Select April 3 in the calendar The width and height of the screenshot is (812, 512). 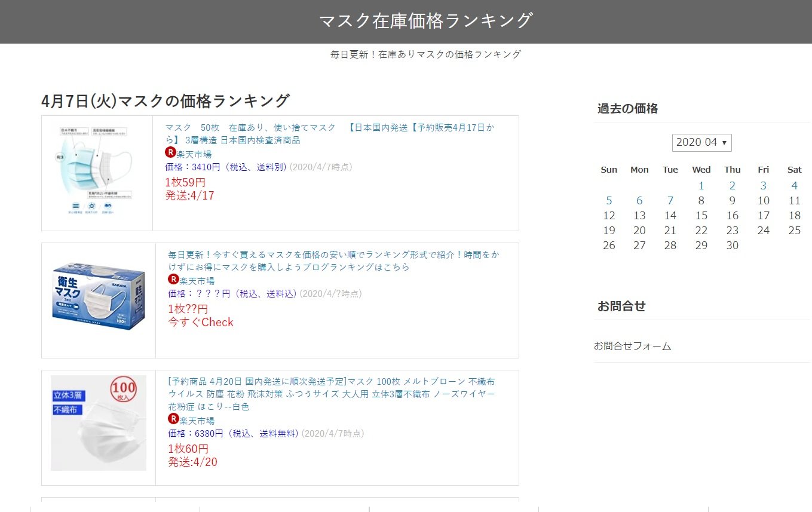pos(763,186)
